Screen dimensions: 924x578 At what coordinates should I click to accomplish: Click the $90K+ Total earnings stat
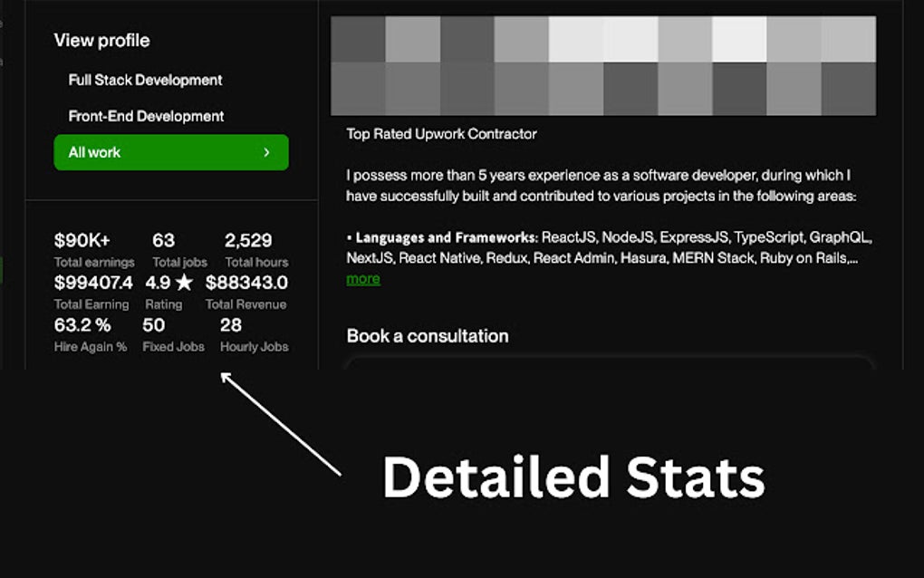82,241
